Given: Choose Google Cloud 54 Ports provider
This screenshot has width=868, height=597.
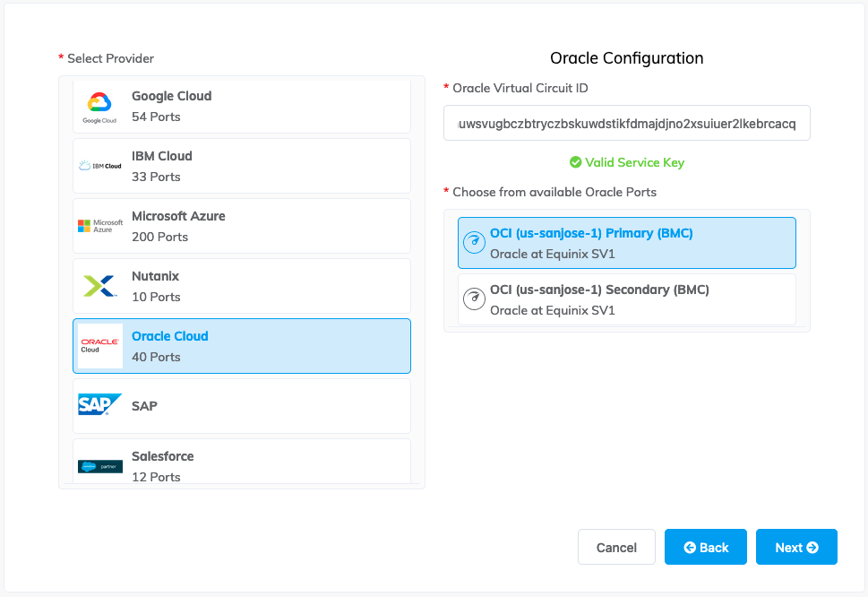Looking at the screenshot, I should click(x=241, y=107).
